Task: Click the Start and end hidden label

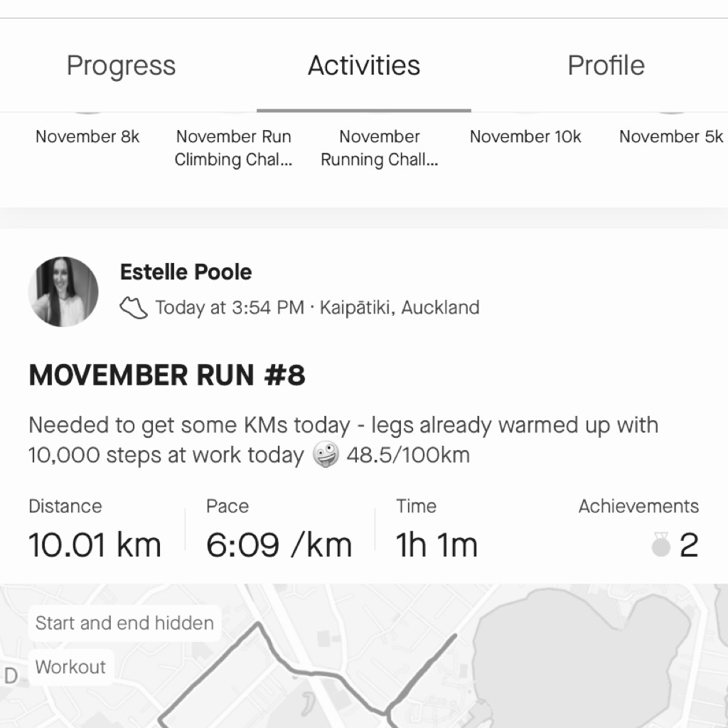Action: pos(124,623)
